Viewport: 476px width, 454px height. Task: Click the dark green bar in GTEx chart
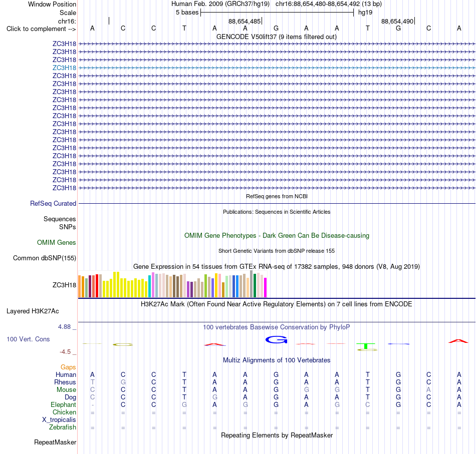255,285
